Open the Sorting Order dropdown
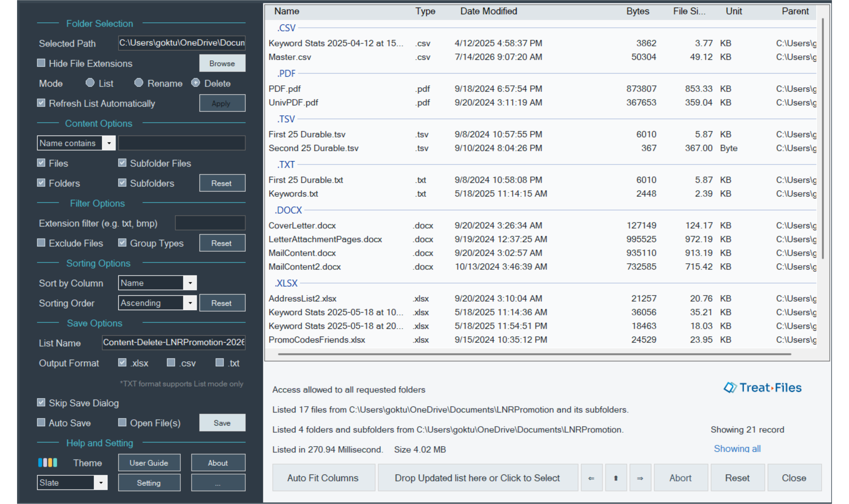Viewport: 849px width, 504px height. tap(190, 303)
